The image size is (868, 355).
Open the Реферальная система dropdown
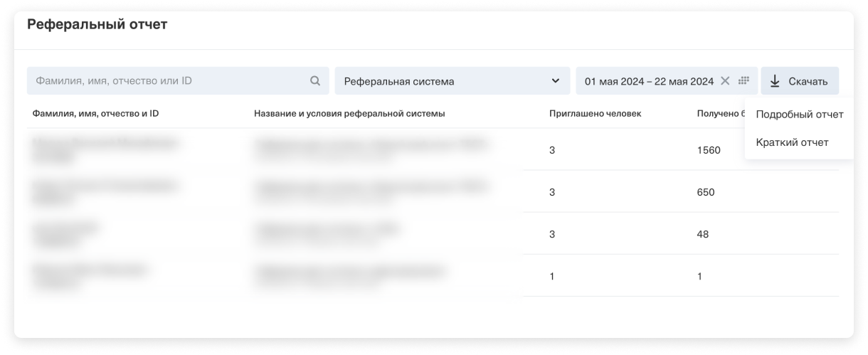[441, 81]
